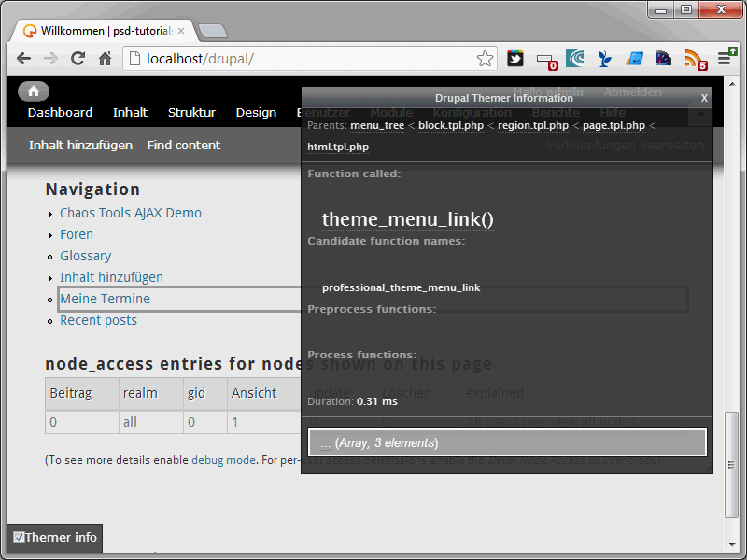The image size is (747, 560).
Task: Open the Design admin menu item
Action: tap(256, 112)
